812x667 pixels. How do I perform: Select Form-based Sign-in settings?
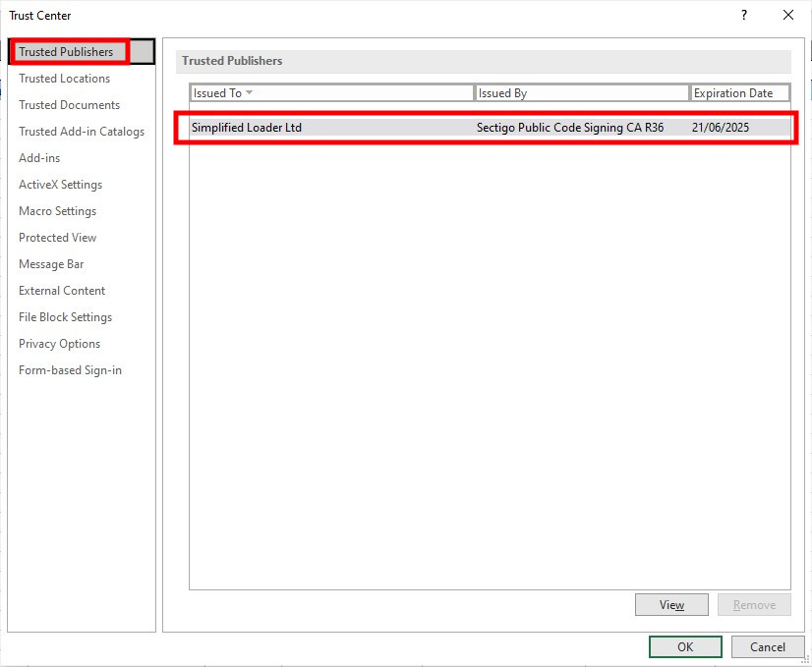point(70,370)
